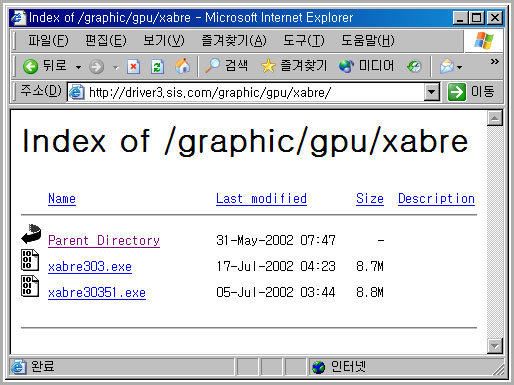Viewport: 514px width, 385px height.
Task: Click the Windows flag logo
Action: pos(484,40)
